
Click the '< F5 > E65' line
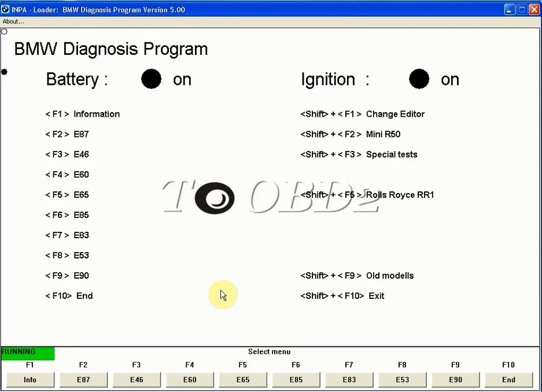pos(67,195)
